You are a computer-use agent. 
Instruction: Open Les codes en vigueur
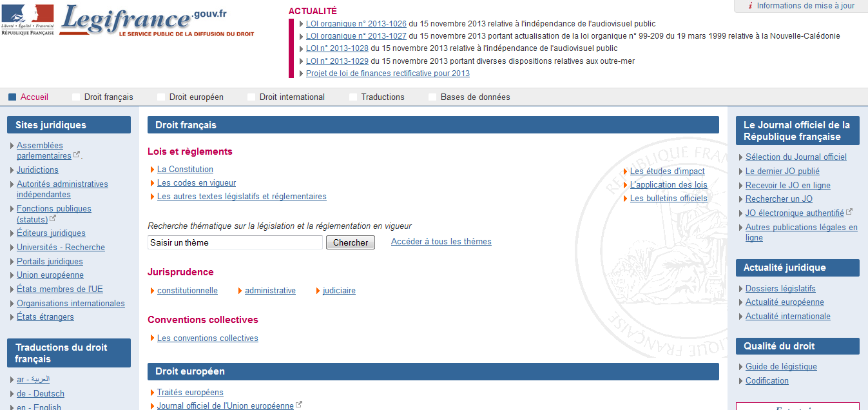(x=197, y=183)
